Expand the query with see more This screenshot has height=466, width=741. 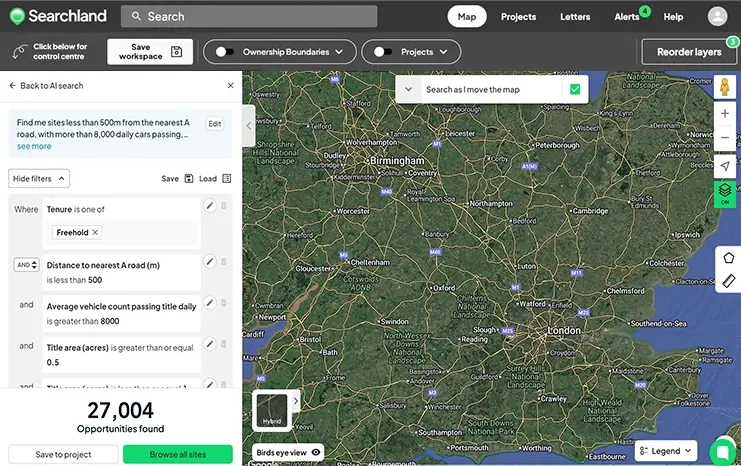click(34, 146)
